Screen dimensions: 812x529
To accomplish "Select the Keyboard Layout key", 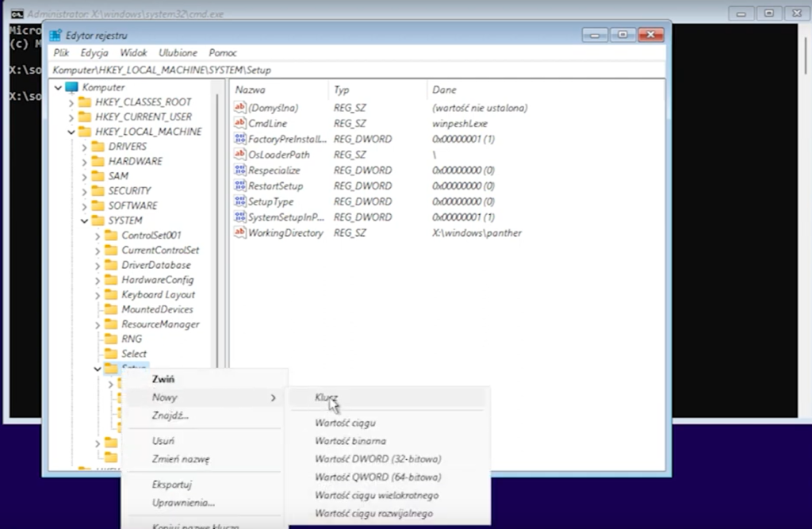I will [x=158, y=294].
